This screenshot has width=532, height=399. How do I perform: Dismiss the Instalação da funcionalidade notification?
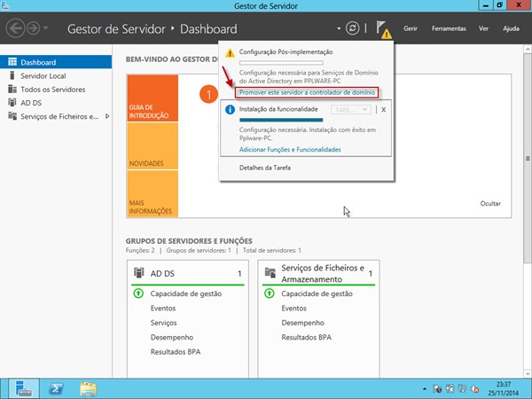click(x=383, y=110)
